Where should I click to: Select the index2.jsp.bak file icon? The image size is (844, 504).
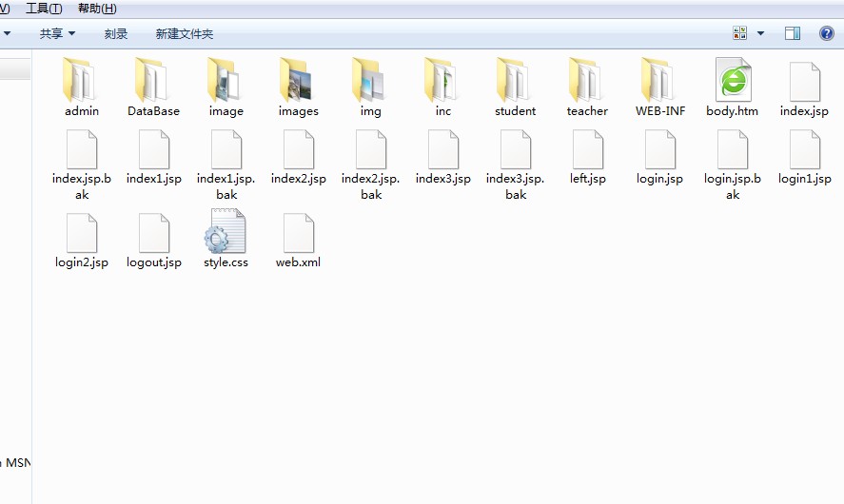(x=371, y=149)
